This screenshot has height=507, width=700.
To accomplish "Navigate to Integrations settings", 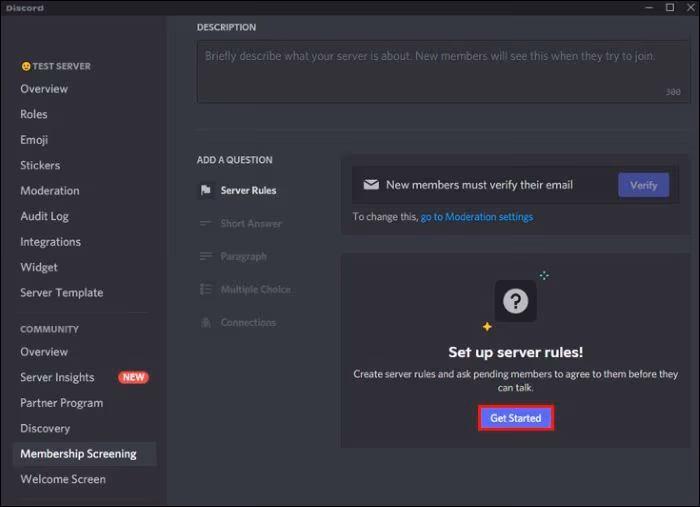I will point(50,242).
